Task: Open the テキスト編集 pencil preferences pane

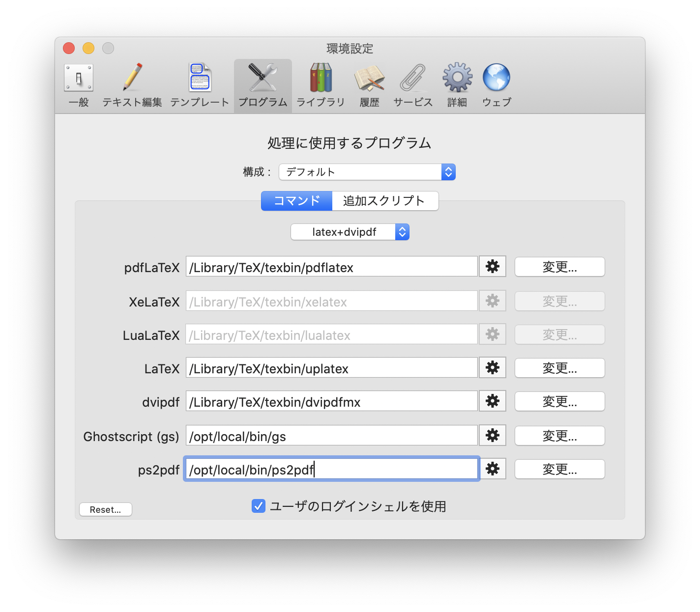Action: pos(132,85)
